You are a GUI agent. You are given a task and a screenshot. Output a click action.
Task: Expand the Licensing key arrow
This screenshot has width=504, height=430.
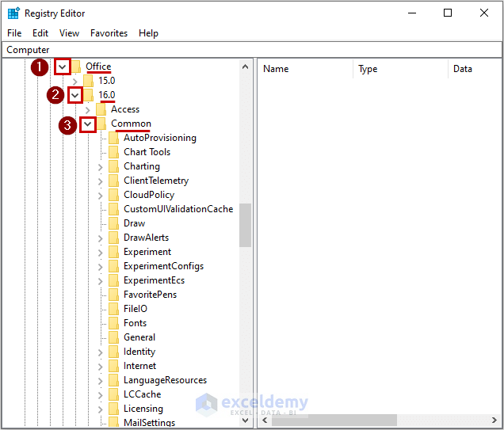[x=101, y=409]
